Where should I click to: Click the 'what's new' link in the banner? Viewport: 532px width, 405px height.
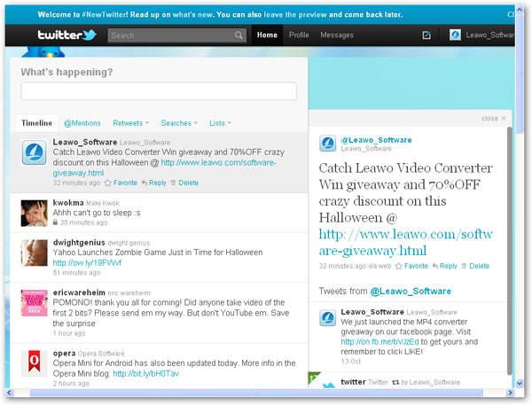click(192, 14)
